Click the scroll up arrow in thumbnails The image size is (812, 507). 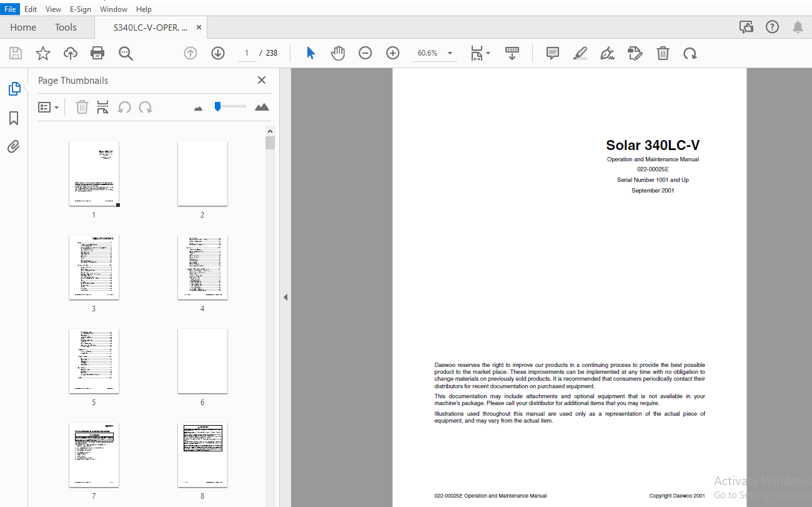[x=270, y=131]
